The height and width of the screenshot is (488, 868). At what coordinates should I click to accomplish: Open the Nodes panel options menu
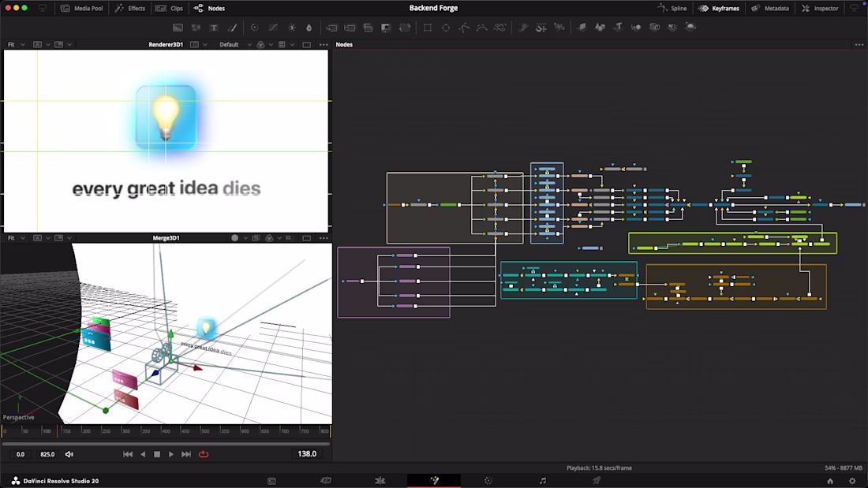tap(859, 44)
